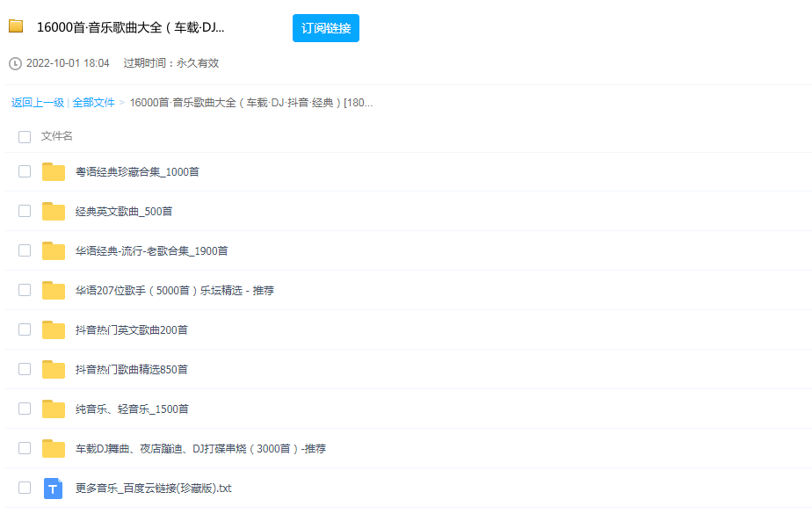Image resolution: width=812 pixels, height=521 pixels.
Task: Click the folder icon beside the share title
Action: (x=16, y=26)
